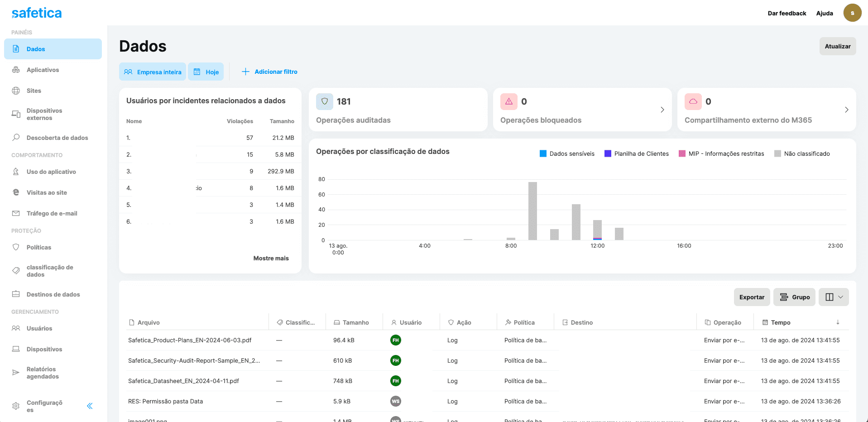This screenshot has height=422, width=868.
Task: Collapse the sidebar with the double chevron
Action: click(90, 406)
